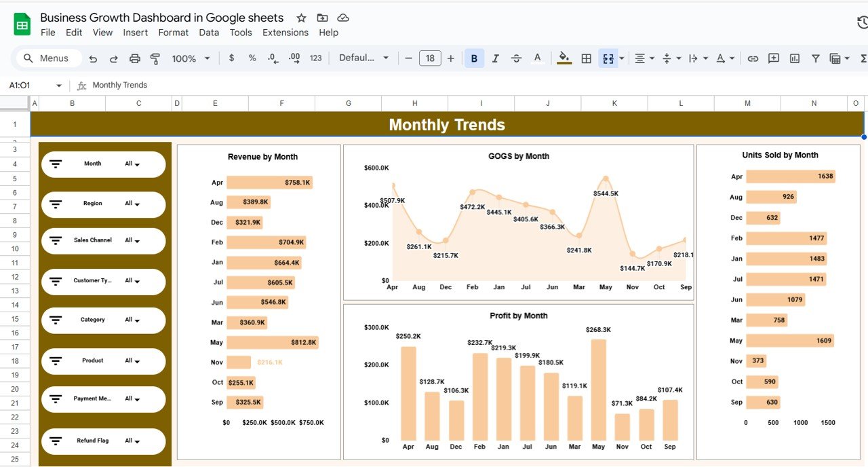
Task: Insert a link
Action: [x=753, y=58]
